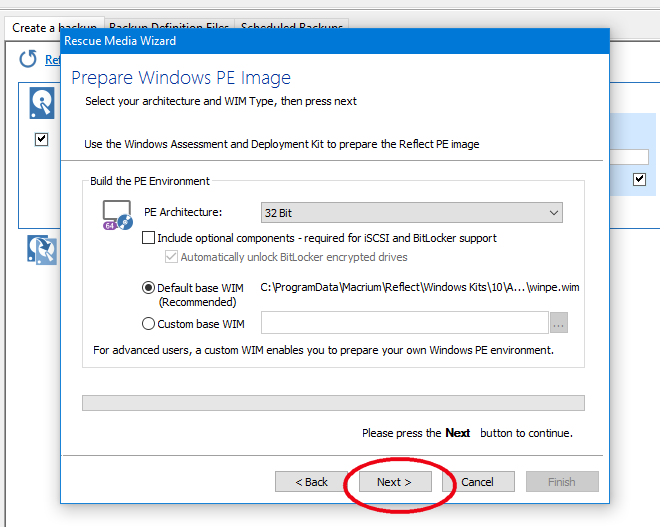Open the PE Architecture dropdown

(x=411, y=212)
